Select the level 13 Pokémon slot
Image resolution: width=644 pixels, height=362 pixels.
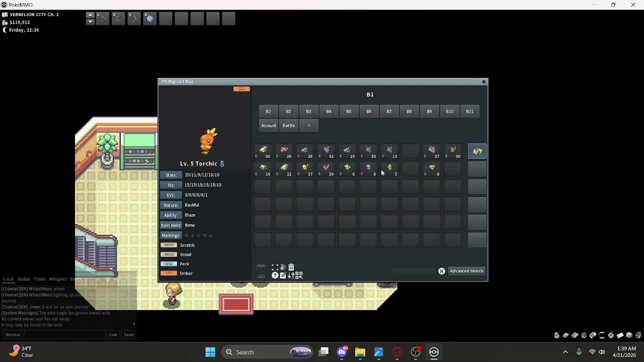[389, 152]
